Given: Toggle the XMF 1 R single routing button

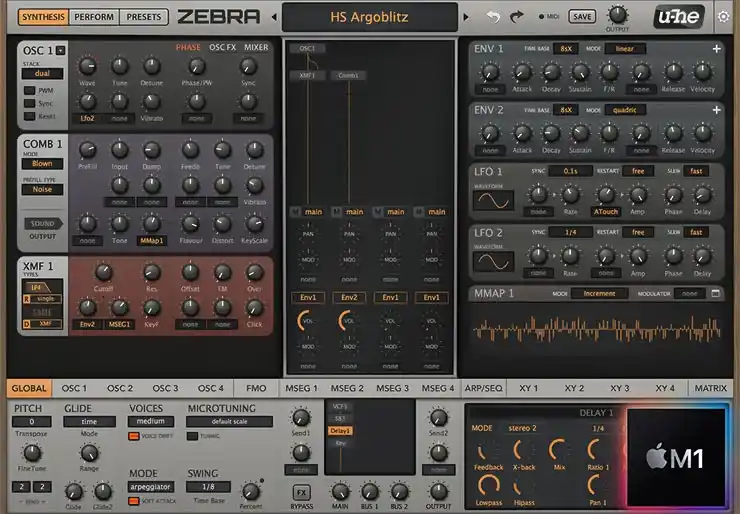Looking at the screenshot, I should 42,299.
